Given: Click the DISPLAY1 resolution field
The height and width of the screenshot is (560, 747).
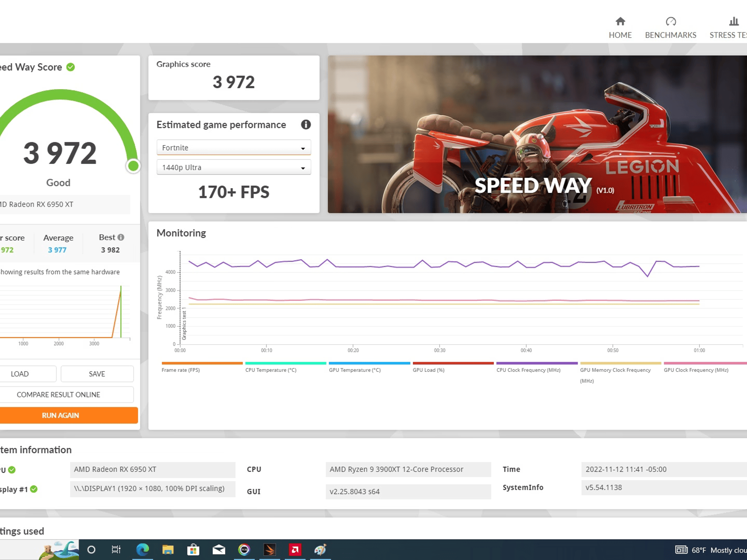Looking at the screenshot, I should click(152, 489).
